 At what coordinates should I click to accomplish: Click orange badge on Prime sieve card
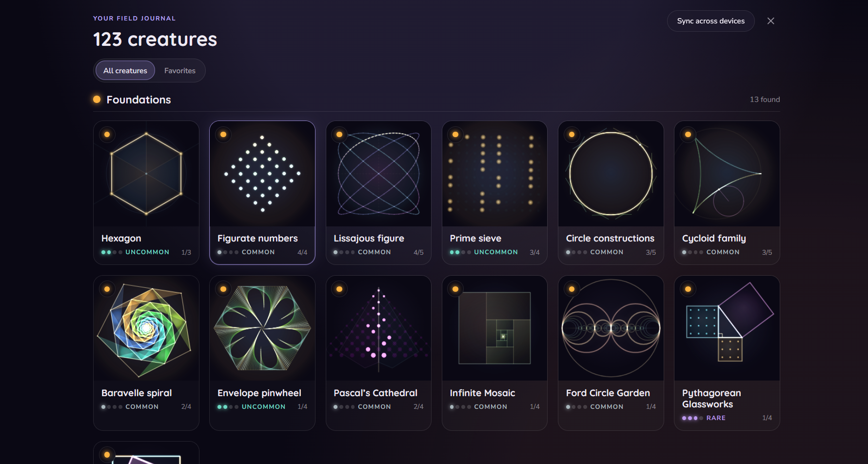pyautogui.click(x=455, y=135)
